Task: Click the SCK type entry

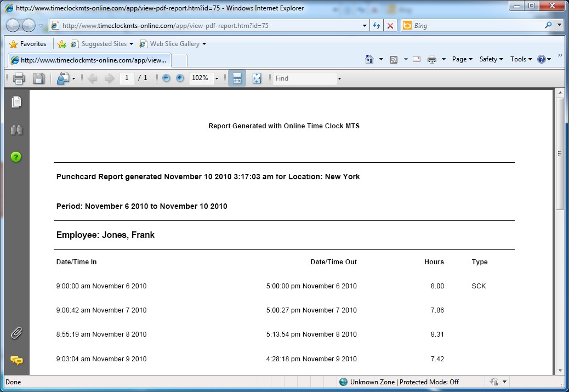Action: click(x=479, y=286)
